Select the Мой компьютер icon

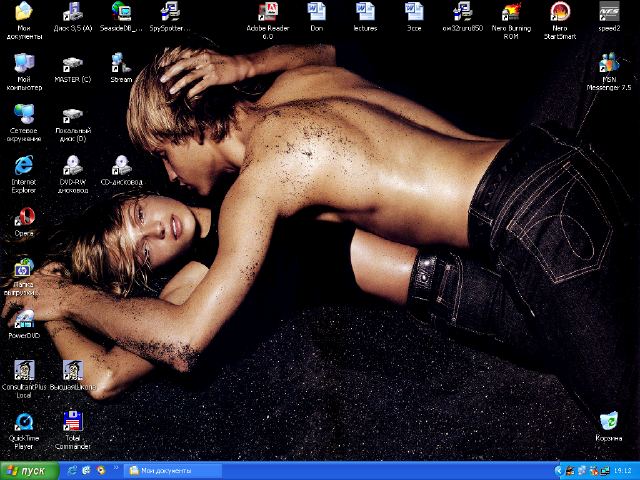(x=23, y=64)
